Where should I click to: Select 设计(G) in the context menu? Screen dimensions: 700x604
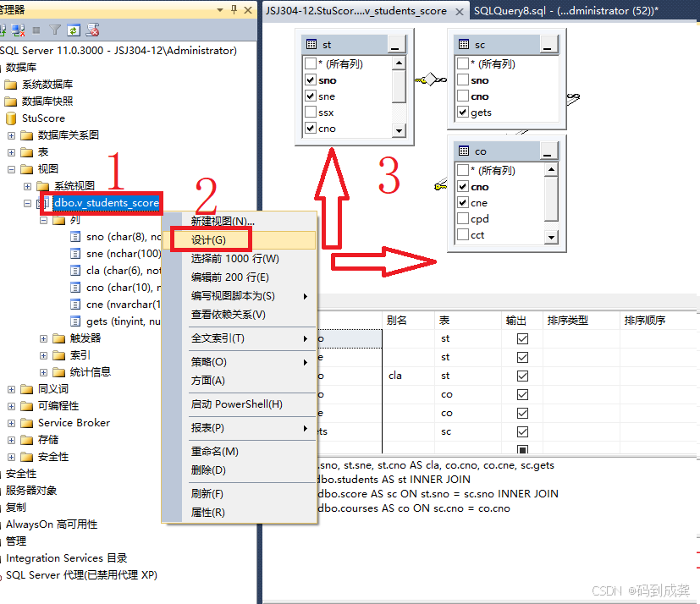coord(208,240)
